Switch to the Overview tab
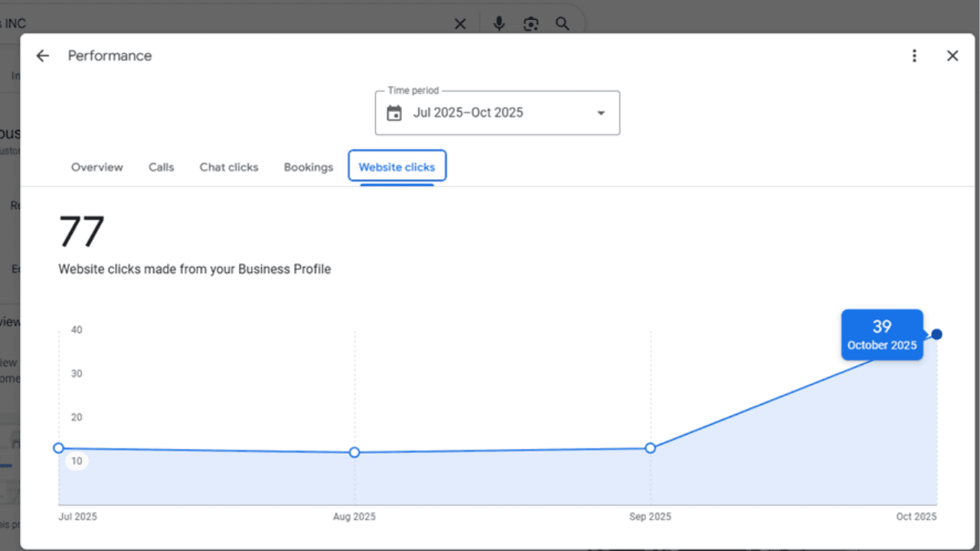 click(x=96, y=167)
